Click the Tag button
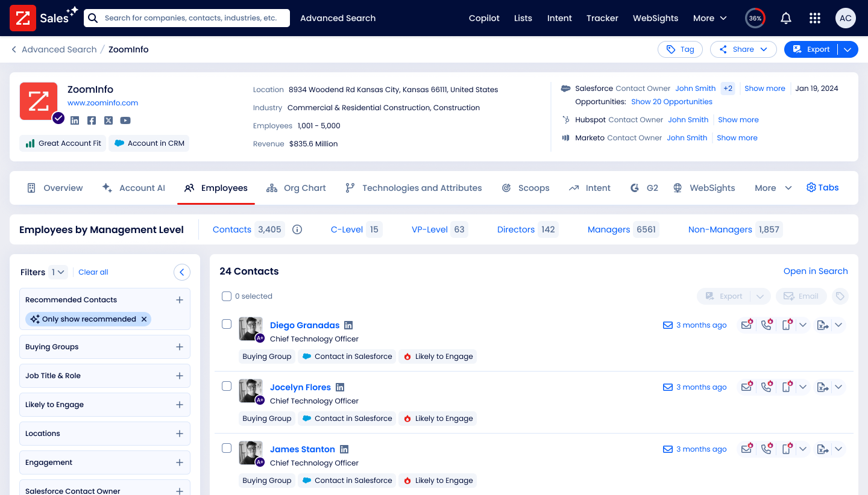The image size is (868, 495). point(680,49)
